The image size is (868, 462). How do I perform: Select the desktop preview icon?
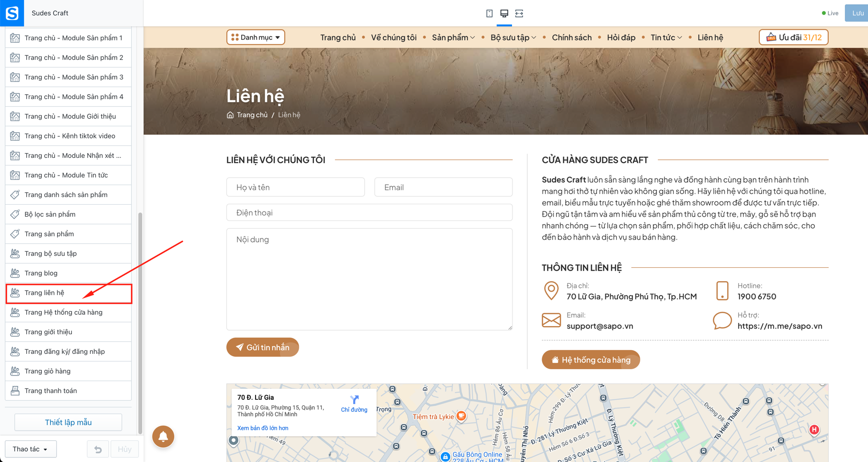[504, 13]
